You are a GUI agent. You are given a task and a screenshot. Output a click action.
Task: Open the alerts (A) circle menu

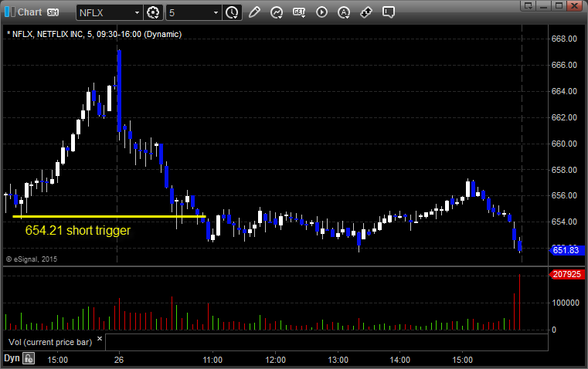click(x=344, y=12)
